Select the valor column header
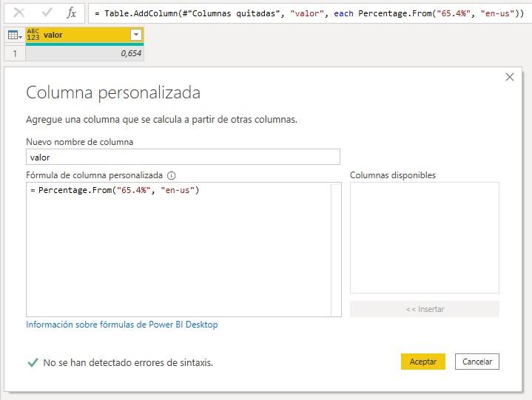The image size is (532, 400). [x=84, y=35]
